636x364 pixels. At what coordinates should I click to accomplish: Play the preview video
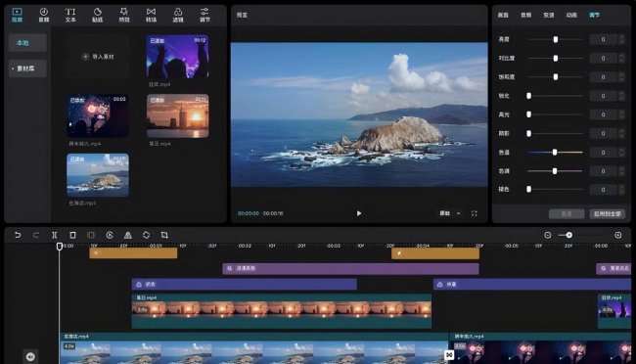(358, 213)
